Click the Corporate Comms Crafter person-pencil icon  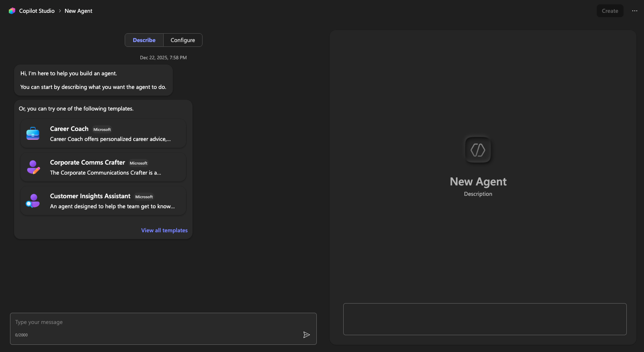click(33, 167)
